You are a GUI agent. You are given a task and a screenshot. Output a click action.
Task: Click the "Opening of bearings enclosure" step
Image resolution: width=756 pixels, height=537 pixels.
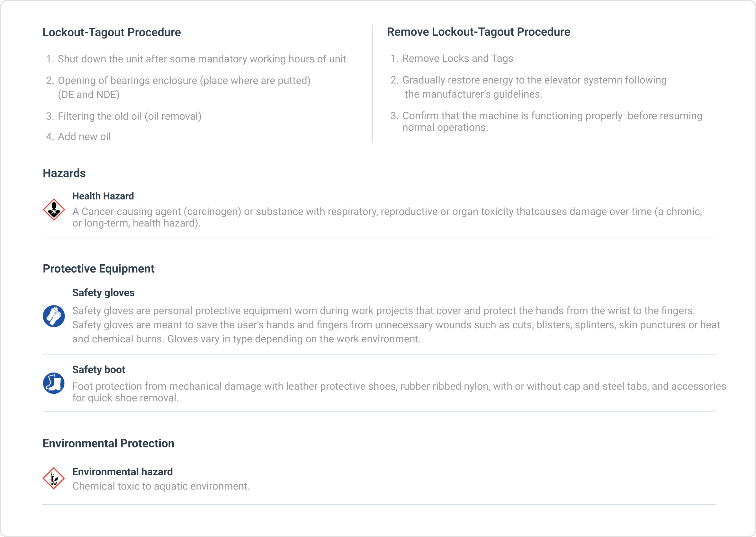click(184, 81)
